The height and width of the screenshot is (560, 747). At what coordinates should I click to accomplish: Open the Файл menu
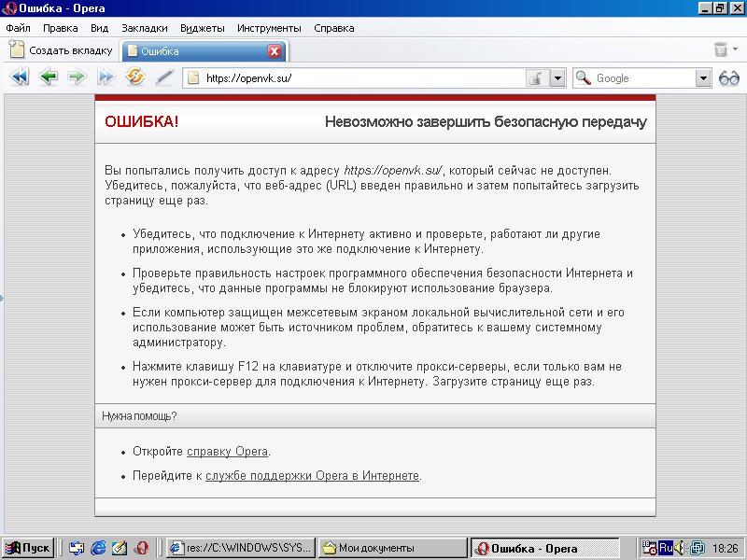pyautogui.click(x=18, y=28)
